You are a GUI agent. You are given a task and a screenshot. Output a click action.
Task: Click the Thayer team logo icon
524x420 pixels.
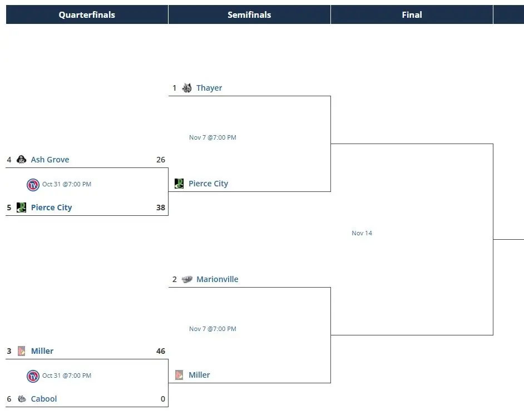187,88
